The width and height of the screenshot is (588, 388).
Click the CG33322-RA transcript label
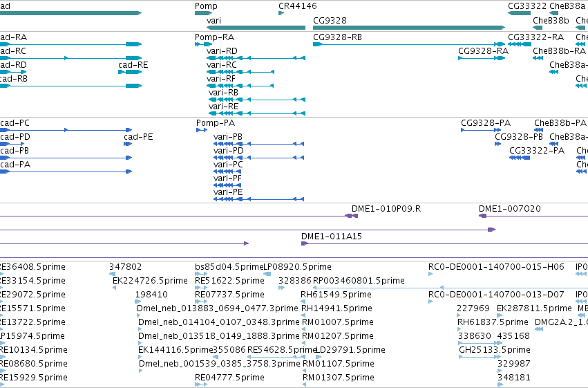pos(536,37)
